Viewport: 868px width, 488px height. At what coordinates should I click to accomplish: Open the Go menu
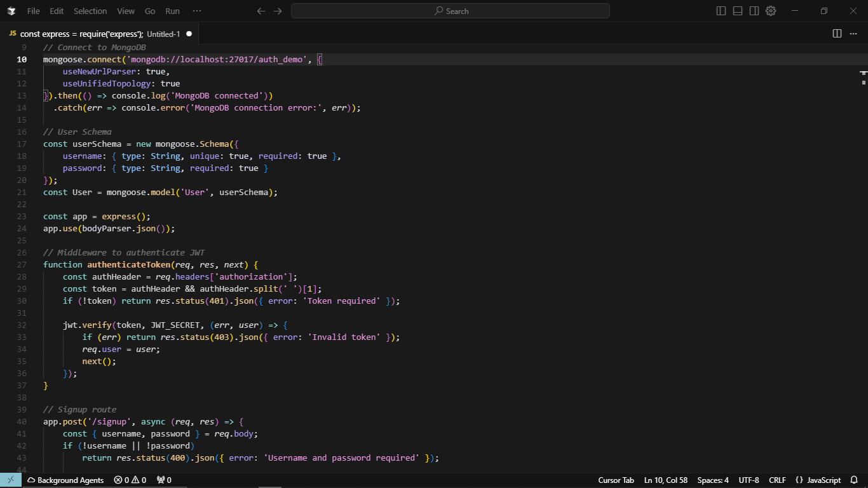coord(150,11)
